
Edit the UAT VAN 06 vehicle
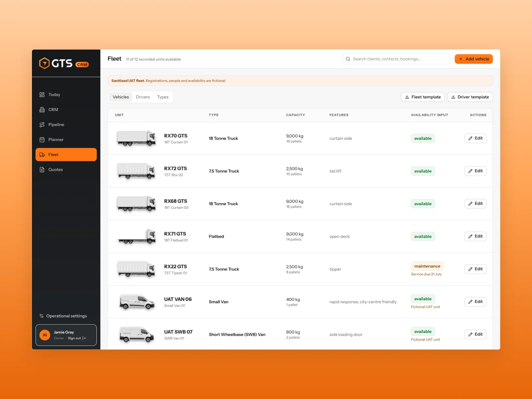[x=475, y=302]
